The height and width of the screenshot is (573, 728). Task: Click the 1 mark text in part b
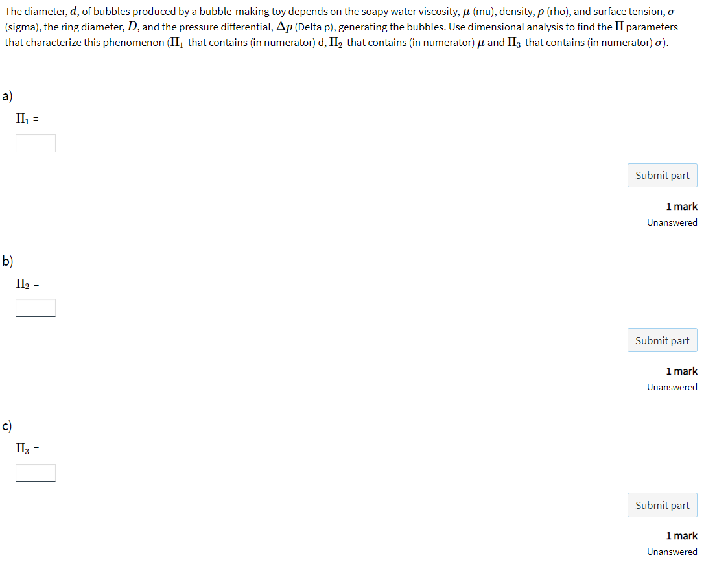coord(681,371)
